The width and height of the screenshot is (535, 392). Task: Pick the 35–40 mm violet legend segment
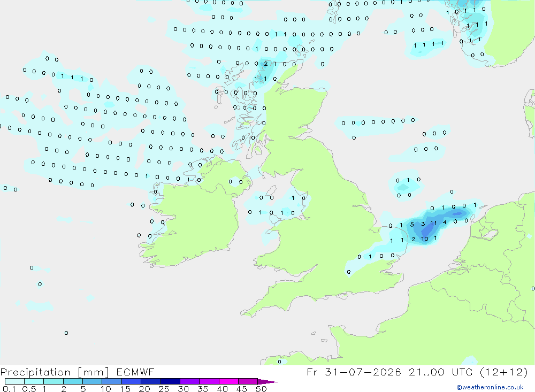click(209, 381)
